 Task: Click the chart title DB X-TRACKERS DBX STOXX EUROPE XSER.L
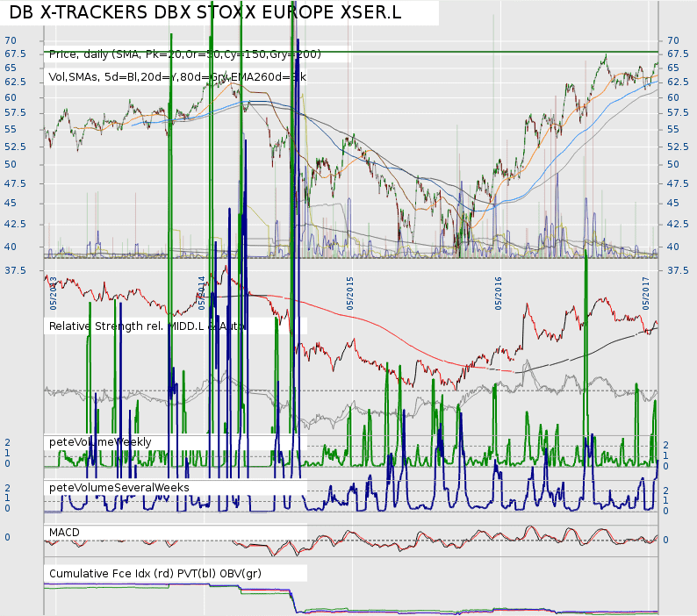pos(205,12)
